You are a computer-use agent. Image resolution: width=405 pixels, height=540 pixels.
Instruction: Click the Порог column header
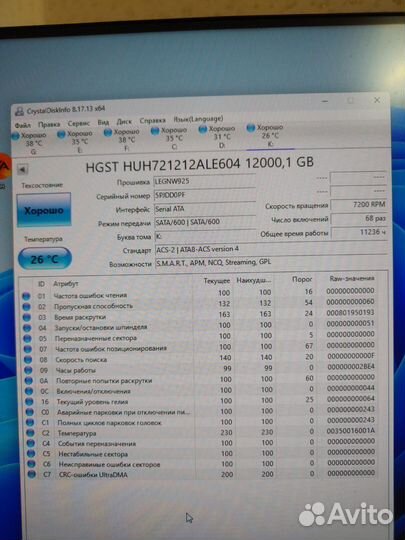302,279
